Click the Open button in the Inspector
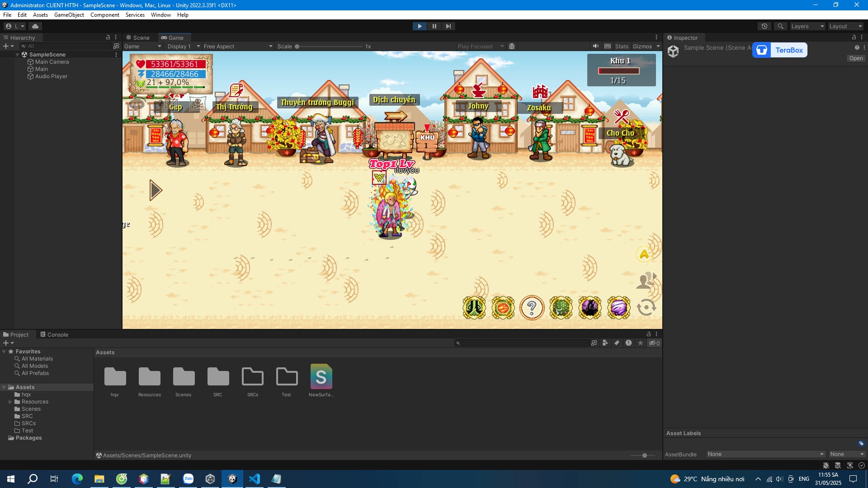 pyautogui.click(x=856, y=58)
